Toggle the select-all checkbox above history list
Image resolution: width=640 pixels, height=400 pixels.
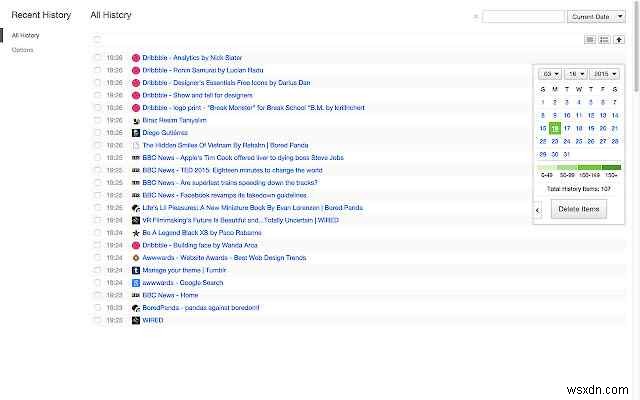(97, 39)
